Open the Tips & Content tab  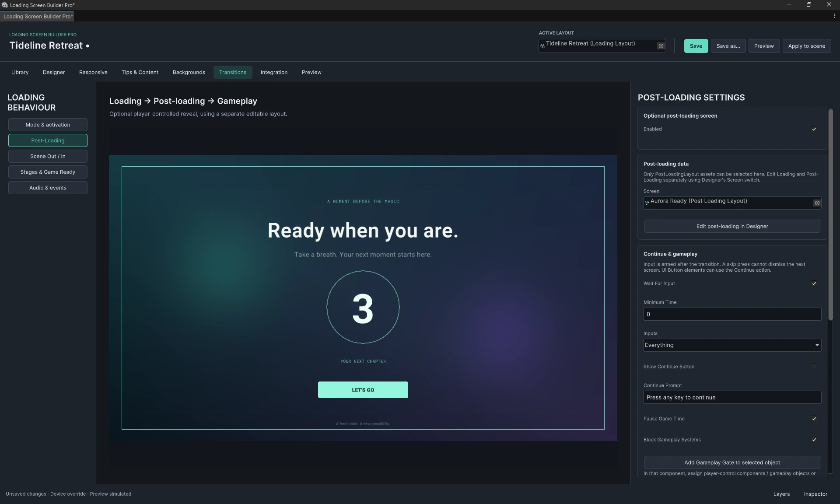click(140, 72)
